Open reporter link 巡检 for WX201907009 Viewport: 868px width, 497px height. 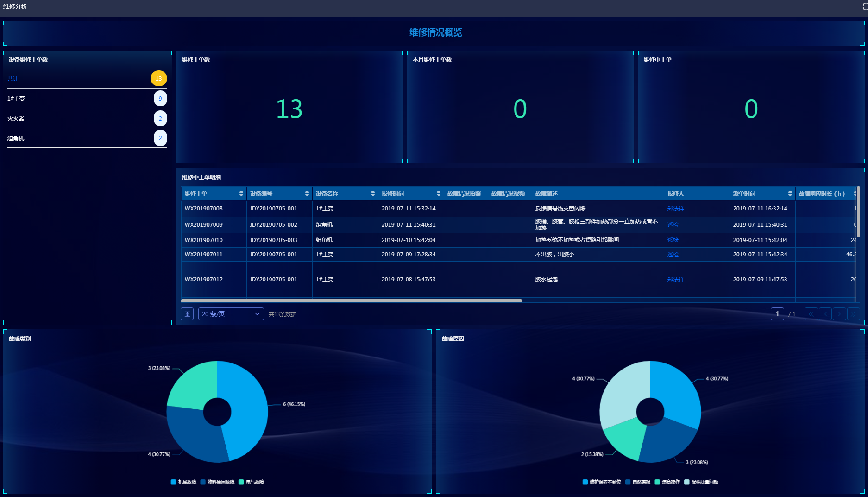pyautogui.click(x=673, y=225)
